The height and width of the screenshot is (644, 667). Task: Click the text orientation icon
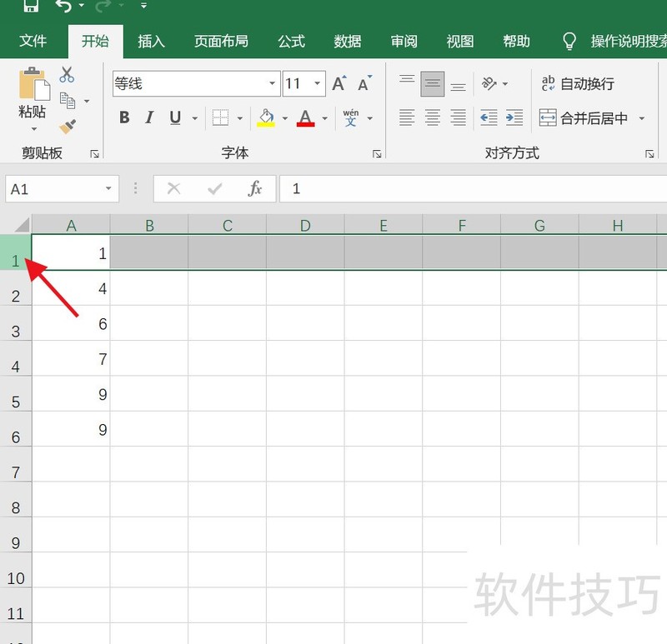point(489,83)
